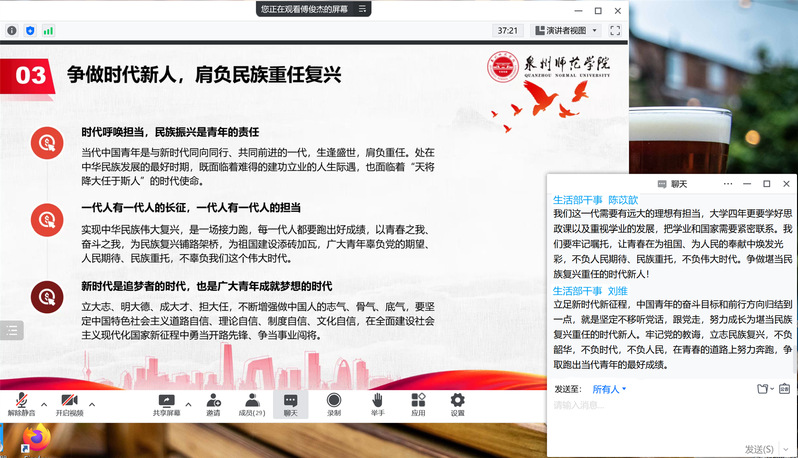Expand video options arrow beside camera
798x458 pixels.
point(91,404)
